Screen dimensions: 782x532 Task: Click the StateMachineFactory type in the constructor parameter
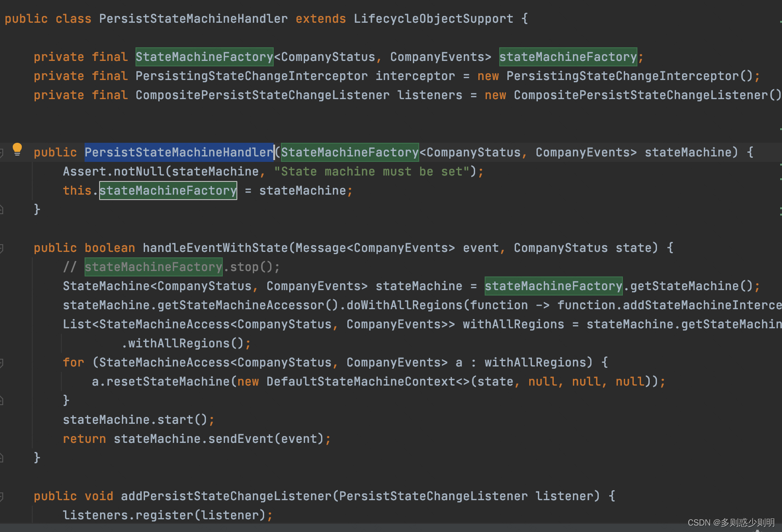(349, 152)
